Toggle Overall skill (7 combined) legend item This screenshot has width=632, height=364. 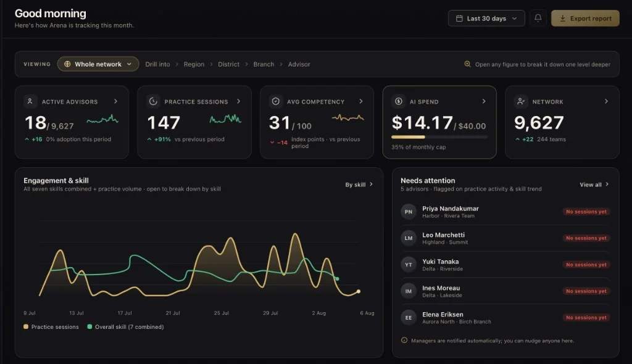125,327
